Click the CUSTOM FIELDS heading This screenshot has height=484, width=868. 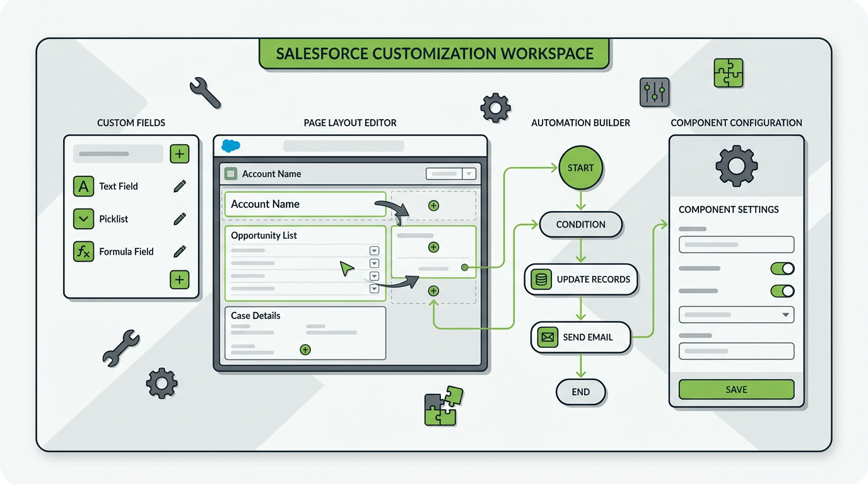coord(131,123)
